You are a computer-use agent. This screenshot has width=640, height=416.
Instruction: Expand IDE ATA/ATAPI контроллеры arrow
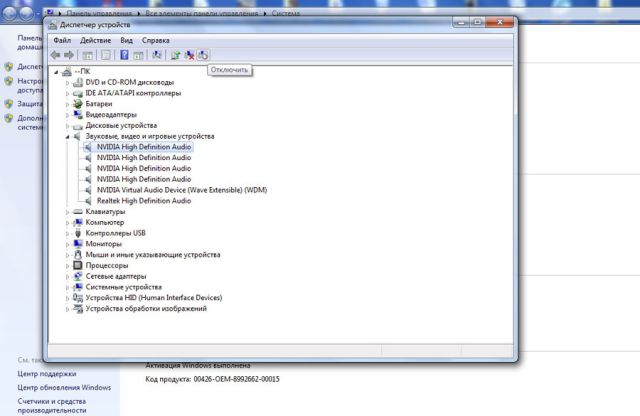point(67,93)
